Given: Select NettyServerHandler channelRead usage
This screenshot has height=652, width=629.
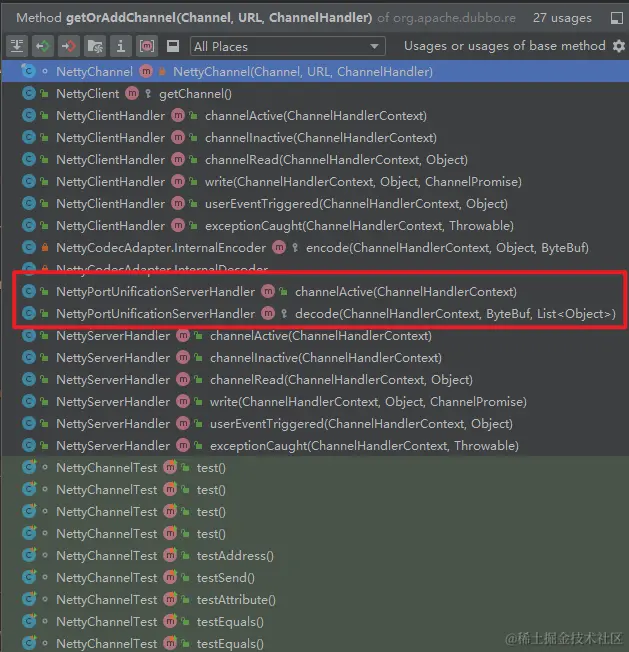Looking at the screenshot, I should 315,380.
